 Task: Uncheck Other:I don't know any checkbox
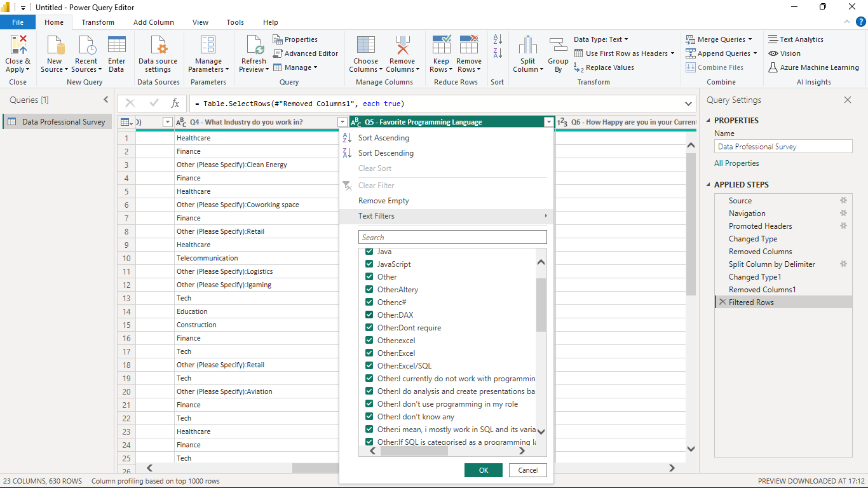coord(369,417)
